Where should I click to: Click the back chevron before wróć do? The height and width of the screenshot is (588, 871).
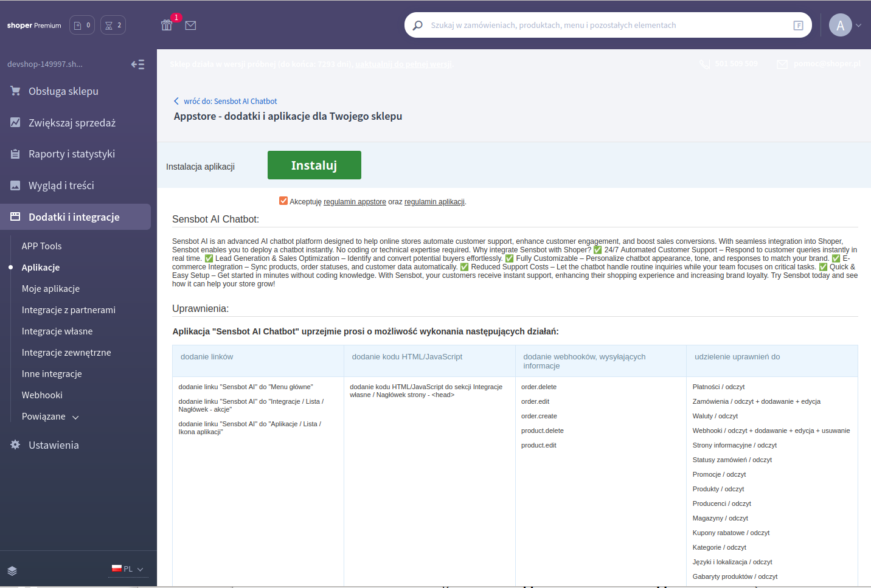[176, 101]
